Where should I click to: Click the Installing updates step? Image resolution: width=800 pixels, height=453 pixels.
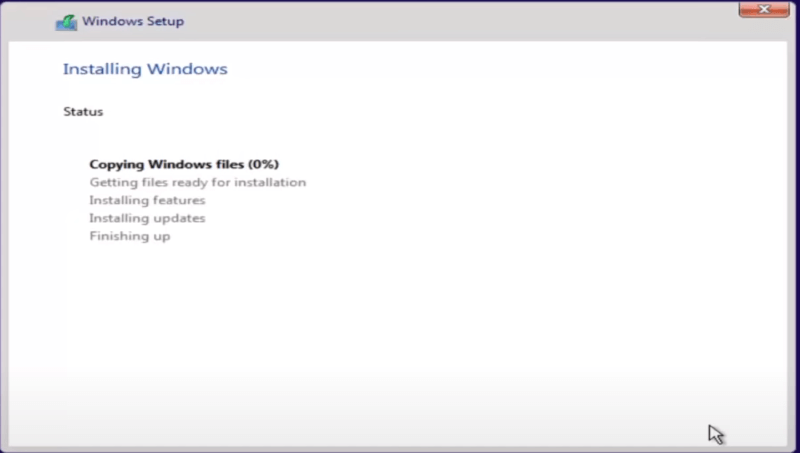pos(147,218)
